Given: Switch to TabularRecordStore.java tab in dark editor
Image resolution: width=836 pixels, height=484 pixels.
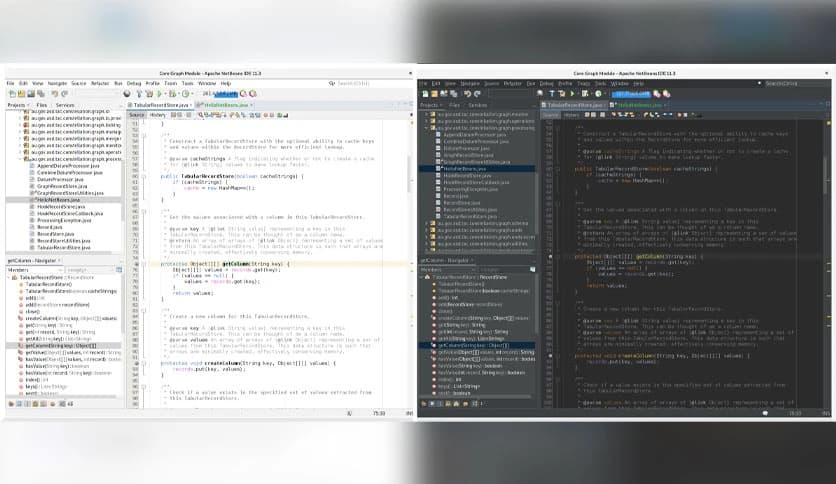Looking at the screenshot, I should pyautogui.click(x=574, y=105).
